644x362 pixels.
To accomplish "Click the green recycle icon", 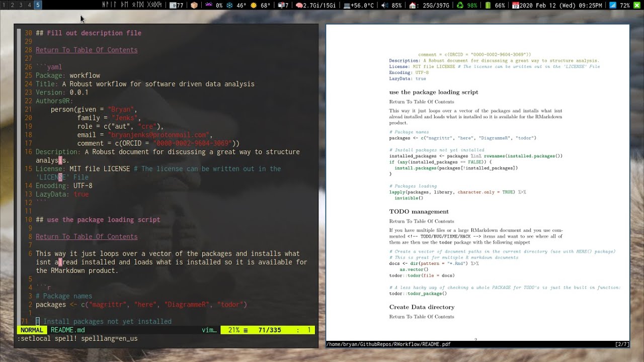I will 460,5.
